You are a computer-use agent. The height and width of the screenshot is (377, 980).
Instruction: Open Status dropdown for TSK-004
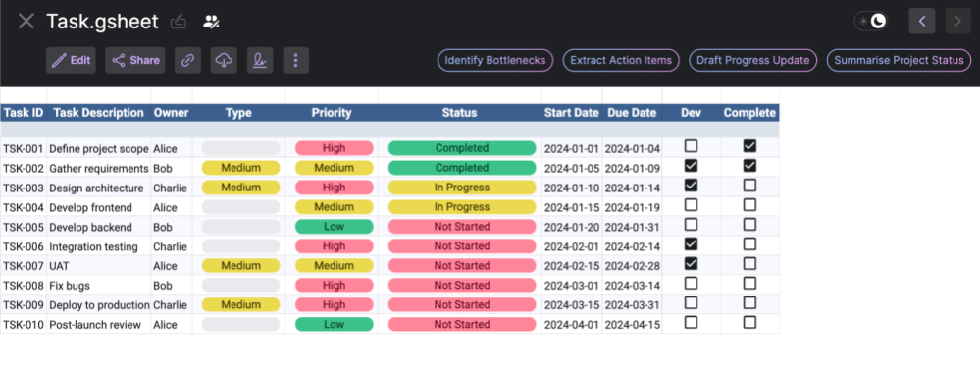462,207
